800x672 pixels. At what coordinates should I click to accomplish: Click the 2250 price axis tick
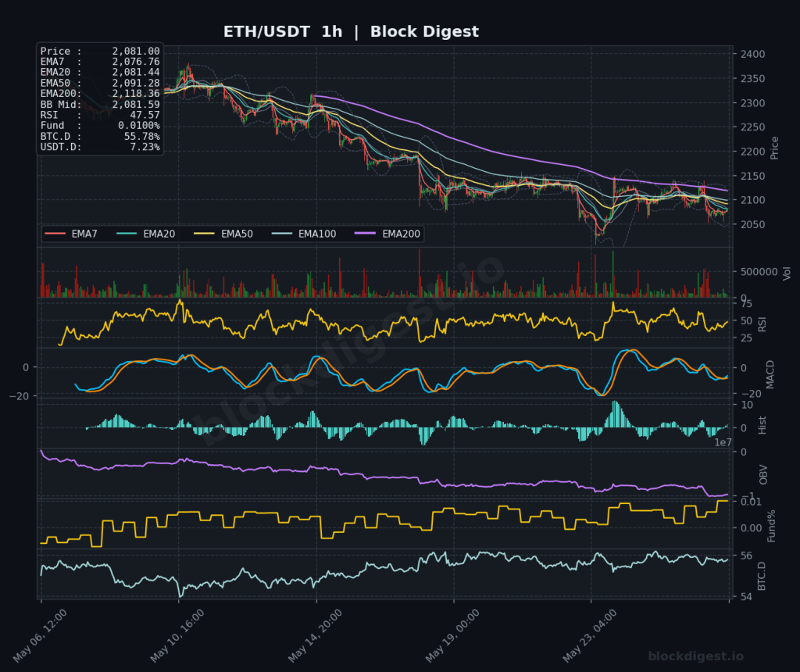[x=752, y=127]
